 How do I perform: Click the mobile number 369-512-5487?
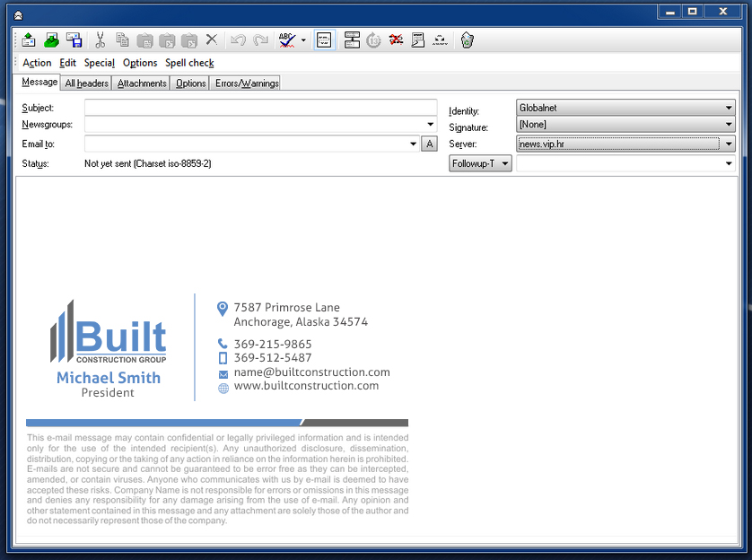[273, 358]
